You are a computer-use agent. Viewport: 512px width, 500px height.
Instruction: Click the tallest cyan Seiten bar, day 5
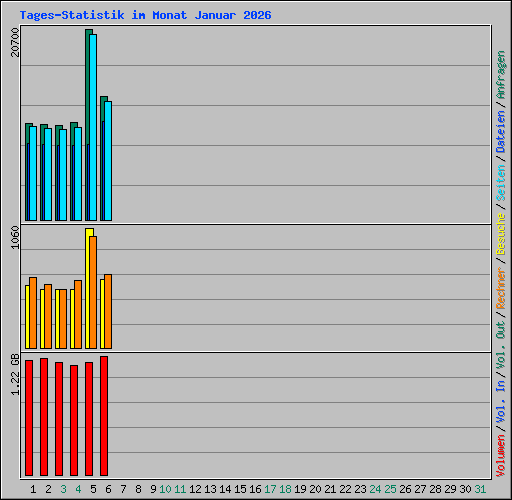click(x=93, y=127)
